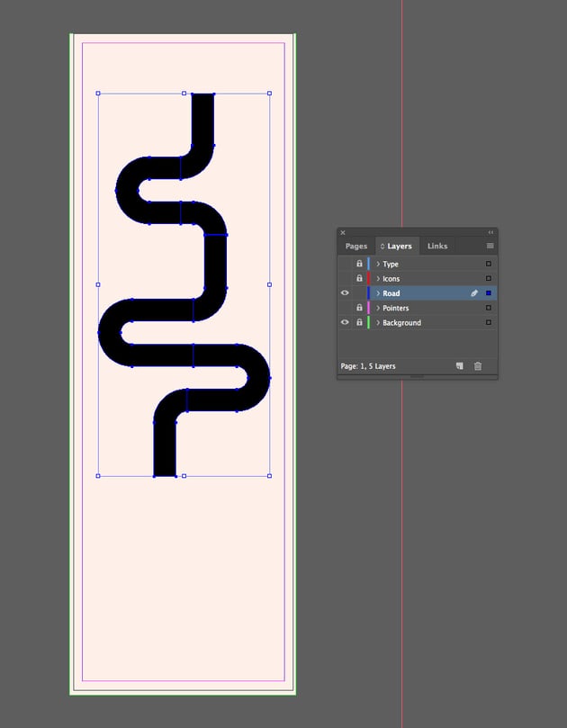The height and width of the screenshot is (728, 567).
Task: Open the Layers panel flyout menu
Action: point(490,246)
